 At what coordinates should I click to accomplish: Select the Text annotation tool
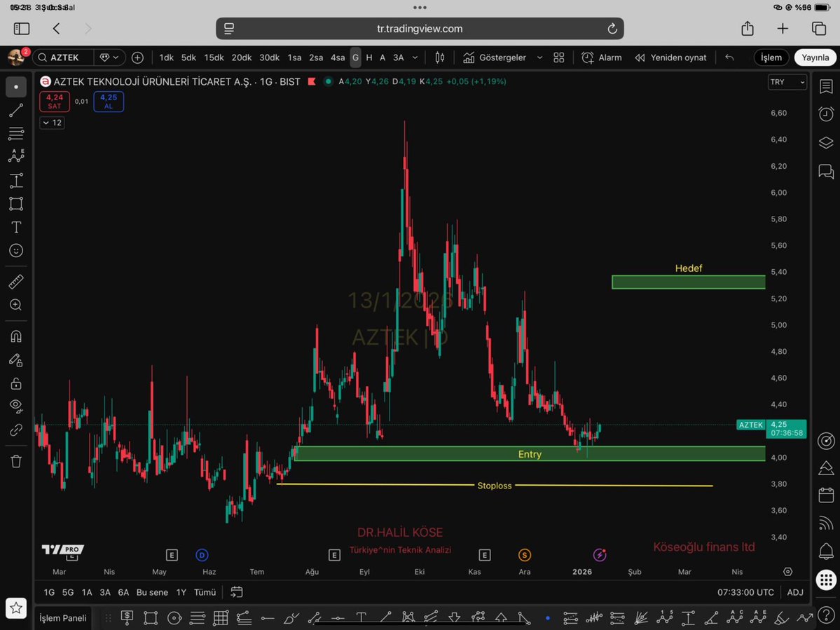click(16, 227)
